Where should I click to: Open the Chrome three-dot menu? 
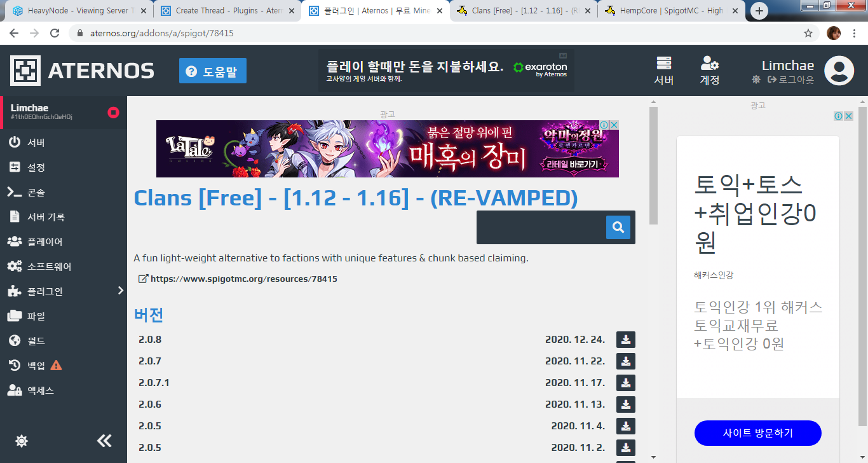point(855,33)
